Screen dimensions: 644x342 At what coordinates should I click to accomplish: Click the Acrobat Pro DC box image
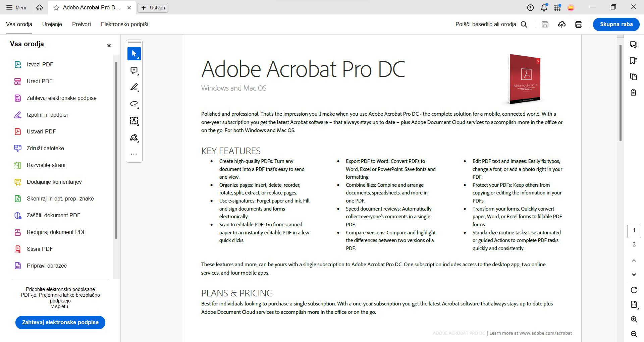[x=525, y=79]
